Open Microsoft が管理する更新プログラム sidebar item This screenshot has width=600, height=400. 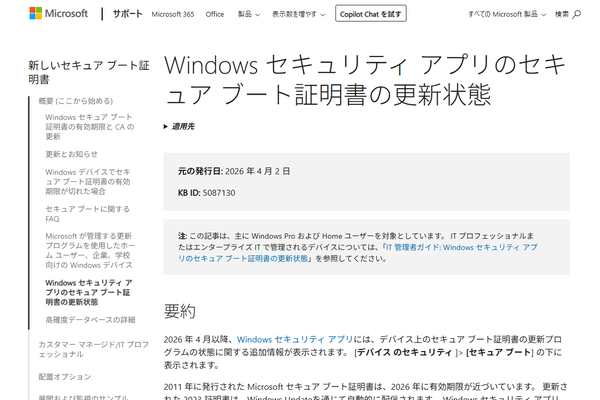pos(90,250)
